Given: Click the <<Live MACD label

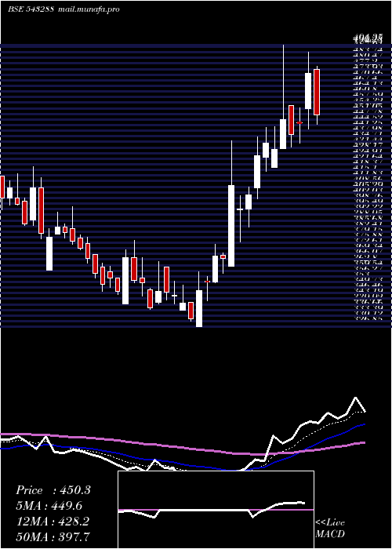Looking at the screenshot, I should (330, 528).
